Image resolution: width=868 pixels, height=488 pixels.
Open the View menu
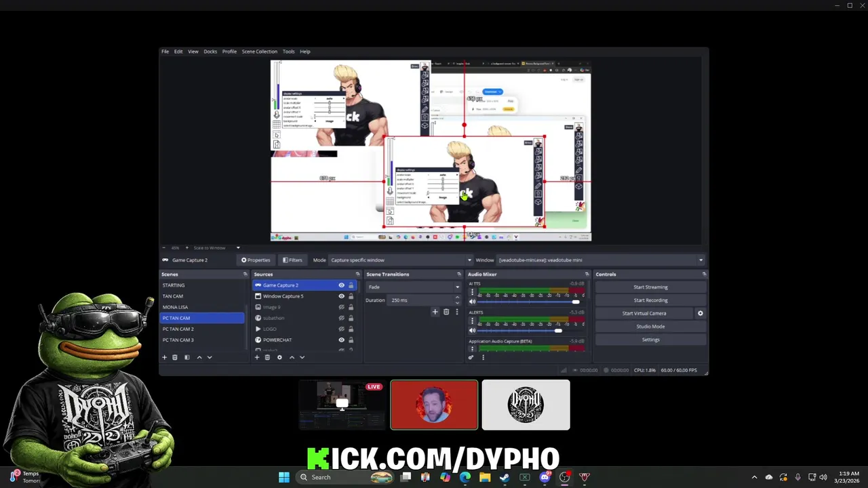pos(193,52)
